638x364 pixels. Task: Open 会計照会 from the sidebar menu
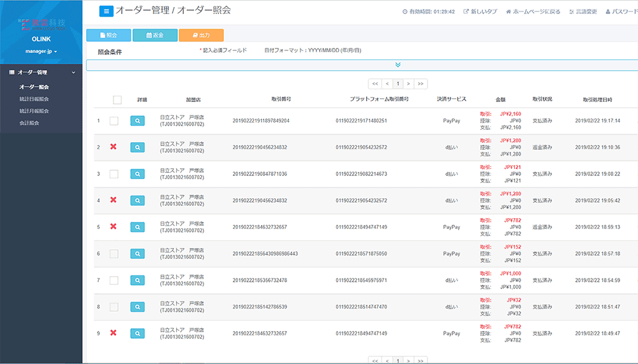coord(29,122)
